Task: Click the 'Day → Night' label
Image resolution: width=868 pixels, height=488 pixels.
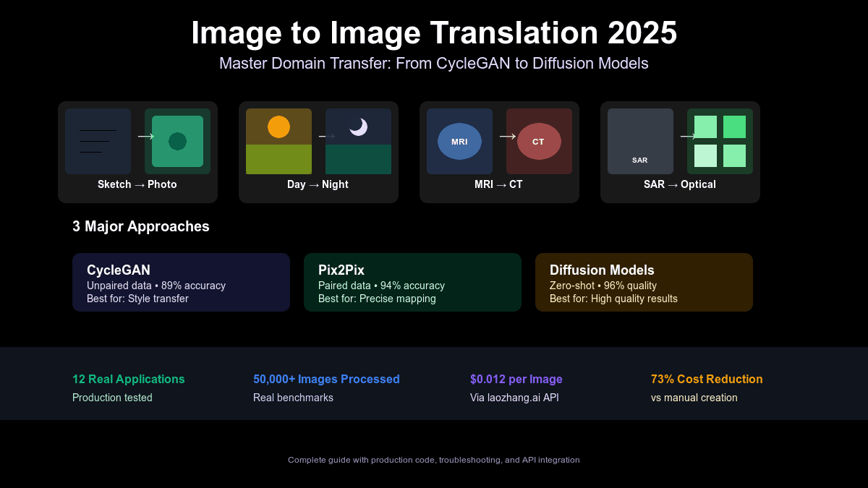Action: point(318,184)
